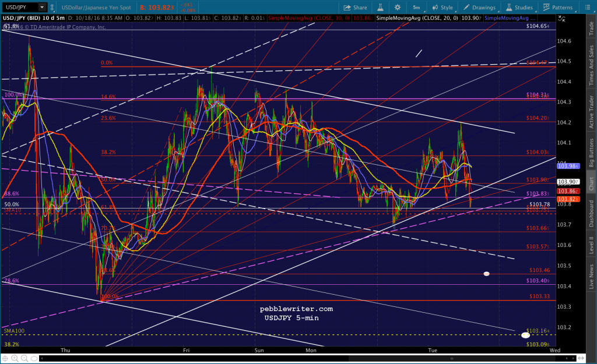
Task: Open the Style menu
Action: pyautogui.click(x=443, y=8)
